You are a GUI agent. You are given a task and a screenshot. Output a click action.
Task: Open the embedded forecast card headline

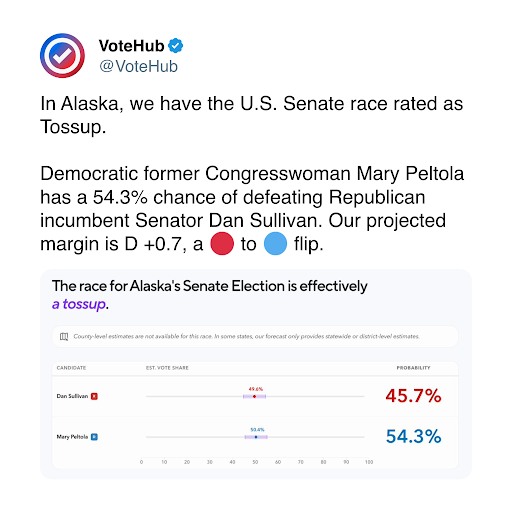(210, 295)
